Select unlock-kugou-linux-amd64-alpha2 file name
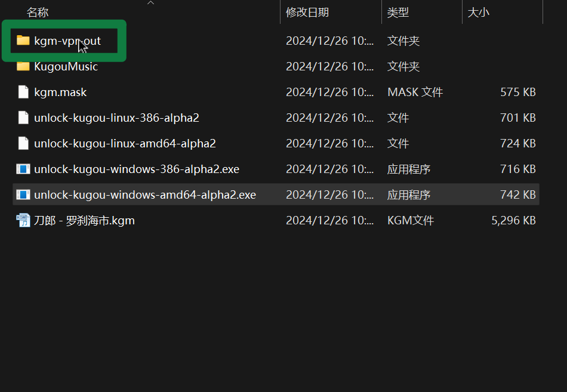Screen dimensions: 567x392 [125, 144]
